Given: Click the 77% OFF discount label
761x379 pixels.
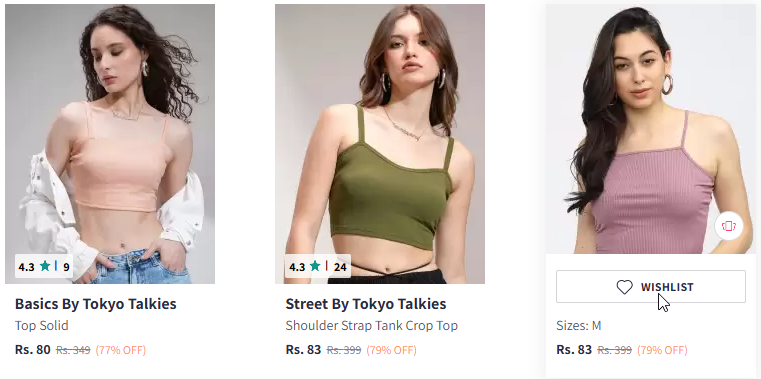Looking at the screenshot, I should pyautogui.click(x=121, y=350).
